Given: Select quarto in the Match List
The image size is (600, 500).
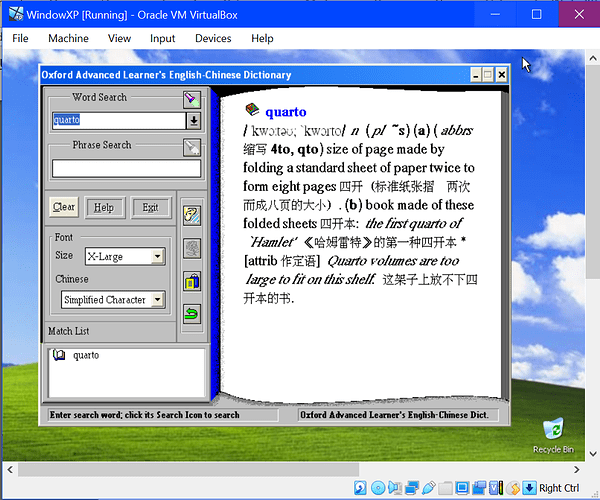Looking at the screenshot, I should (x=86, y=355).
